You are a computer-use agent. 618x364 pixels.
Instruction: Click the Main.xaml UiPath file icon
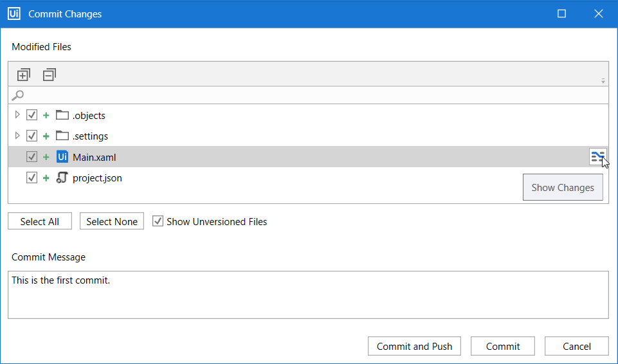tap(62, 157)
